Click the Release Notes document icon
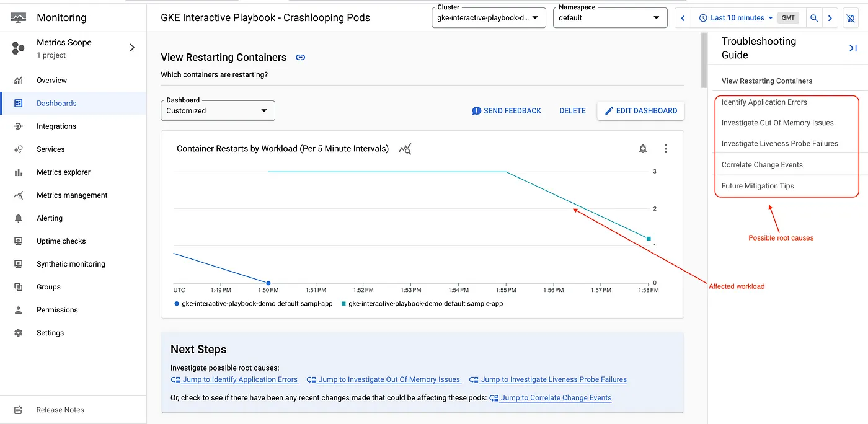This screenshot has height=424, width=868. pos(19,410)
